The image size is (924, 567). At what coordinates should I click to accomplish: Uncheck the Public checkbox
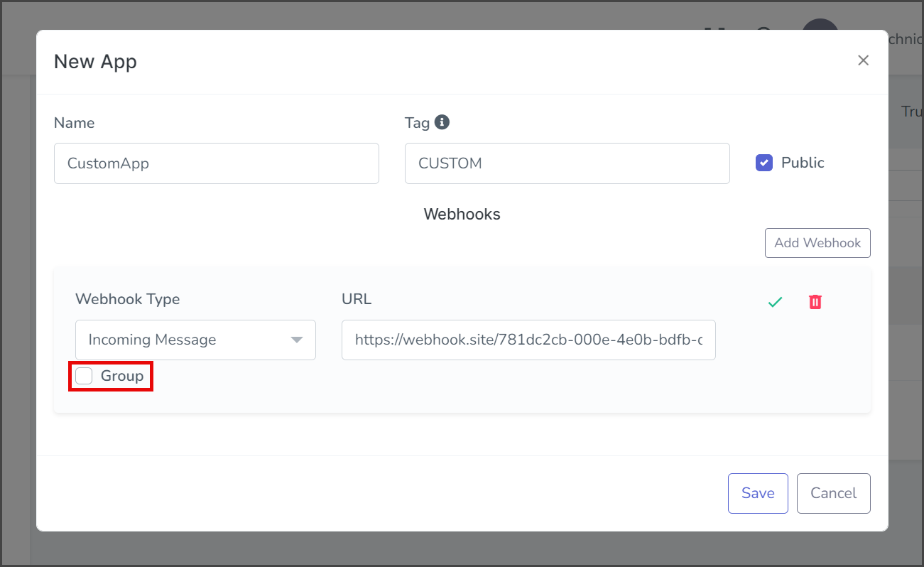pyautogui.click(x=764, y=163)
